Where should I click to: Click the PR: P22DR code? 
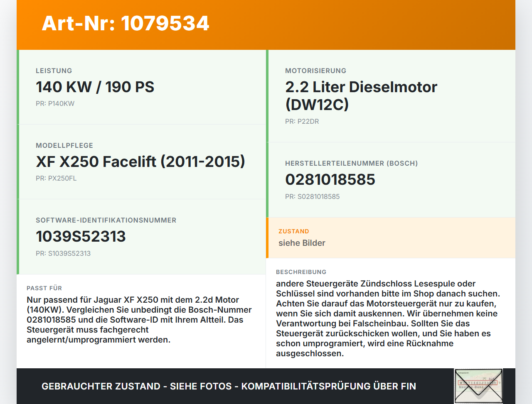(302, 121)
